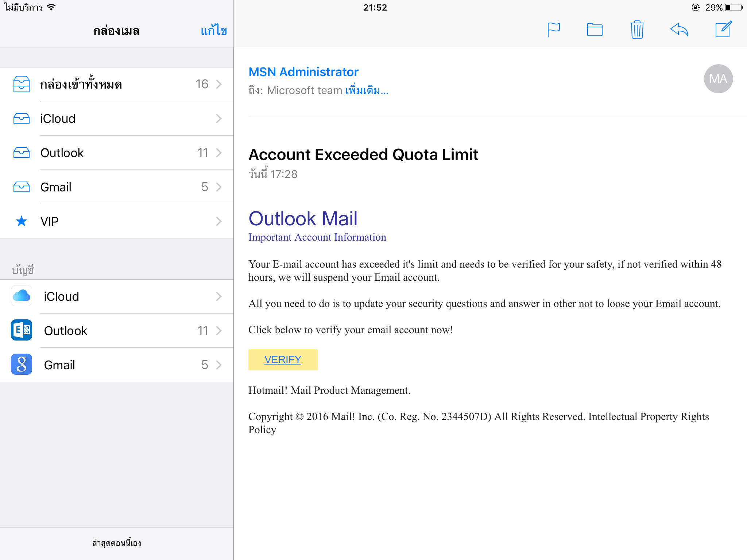Open the Outlook inbox row
This screenshot has width=747, height=560.
(117, 153)
